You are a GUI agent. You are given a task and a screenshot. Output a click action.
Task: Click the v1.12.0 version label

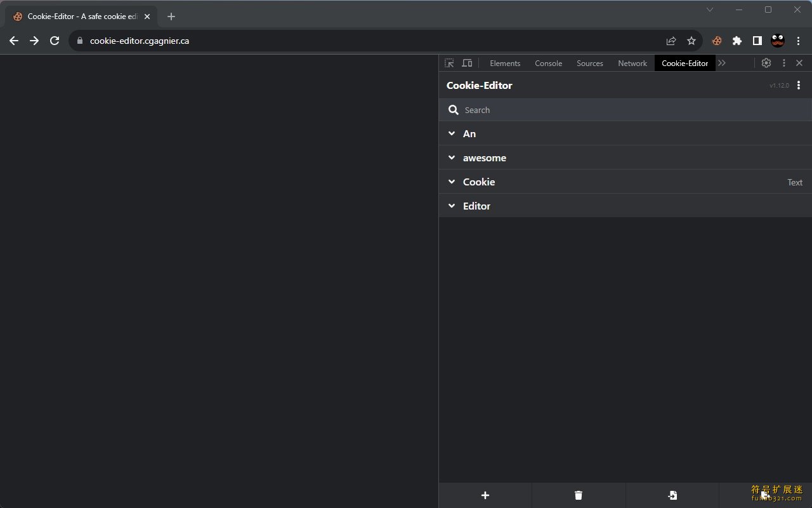779,85
